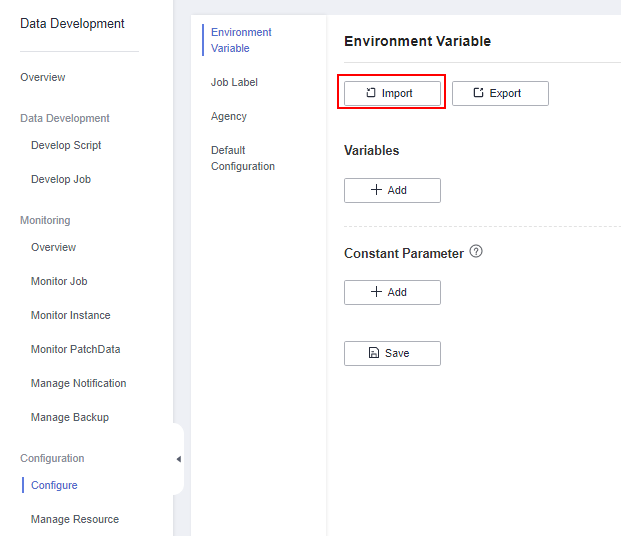621x536 pixels.
Task: Click the Export button
Action: [x=500, y=93]
